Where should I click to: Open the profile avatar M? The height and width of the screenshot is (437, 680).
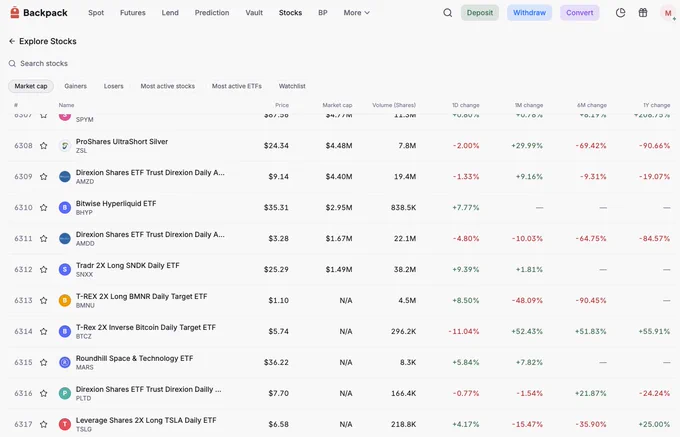[x=668, y=13]
